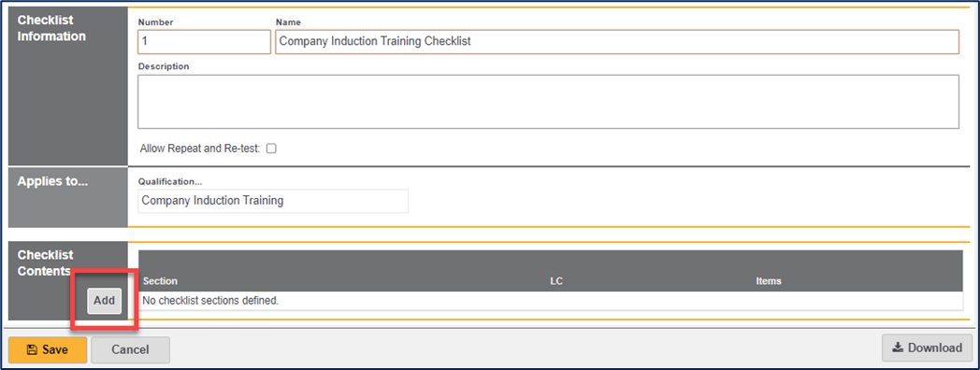Enable Allow Repeat and Re-test checkbox
This screenshot has width=980, height=370.
[x=271, y=149]
